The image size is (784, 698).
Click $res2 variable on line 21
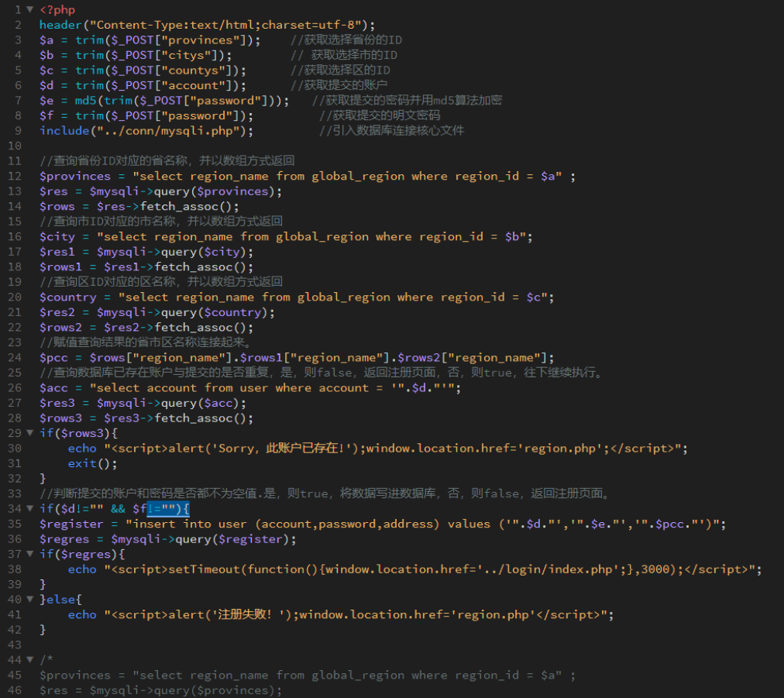57,312
